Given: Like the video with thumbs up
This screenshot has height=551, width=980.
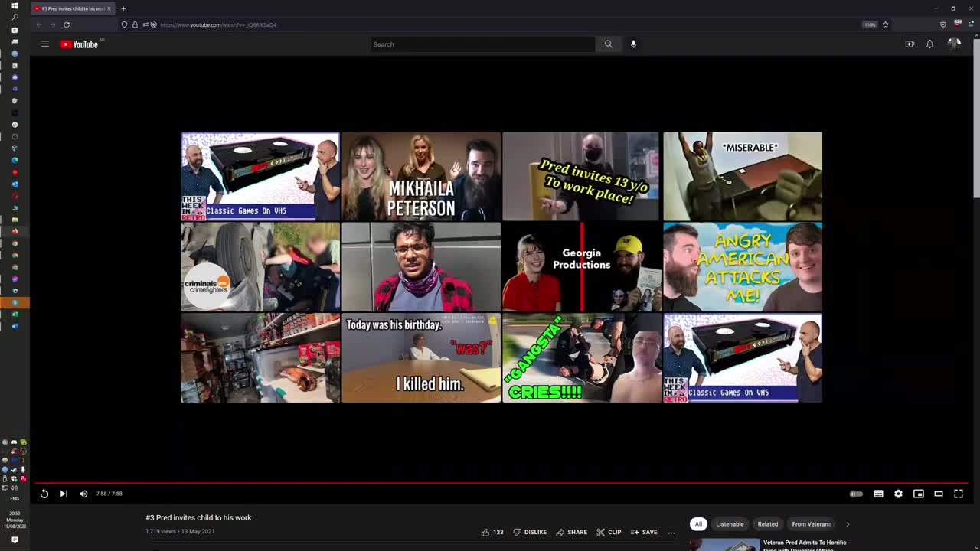Looking at the screenshot, I should 492,532.
